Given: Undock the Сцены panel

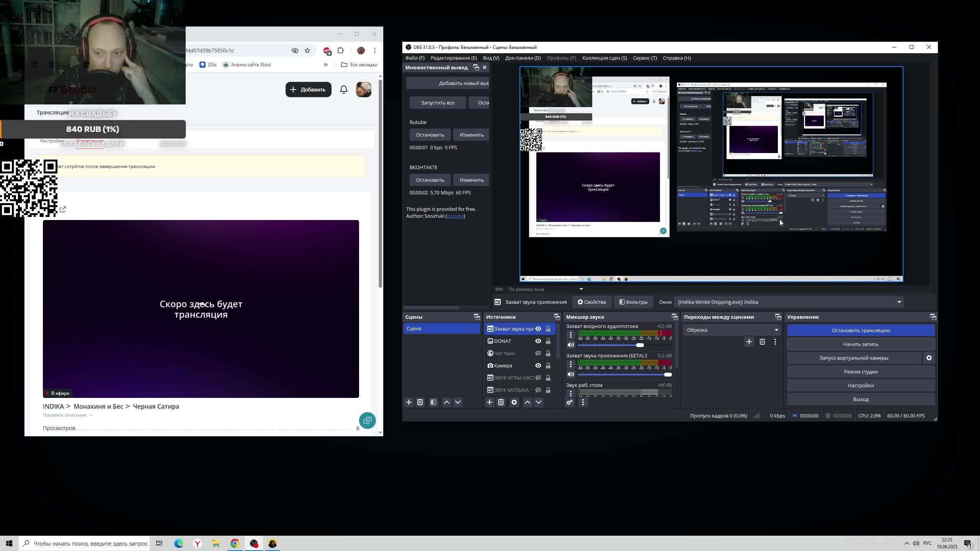Looking at the screenshot, I should (477, 317).
